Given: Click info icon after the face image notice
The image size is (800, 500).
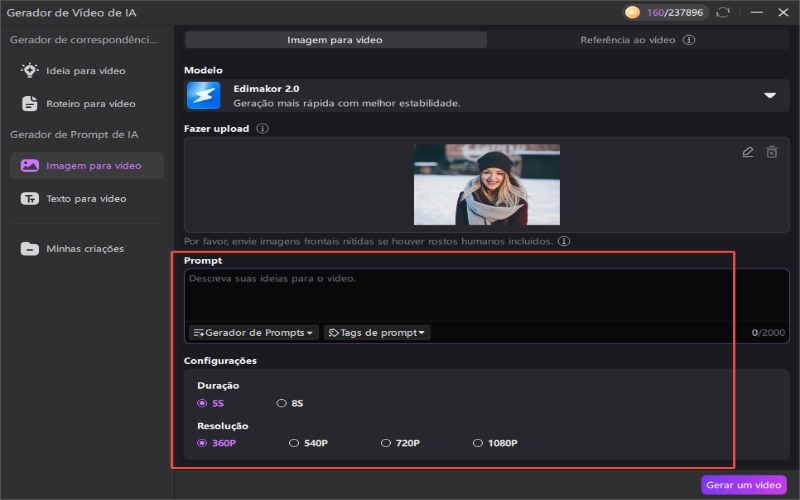Looking at the screenshot, I should 564,242.
